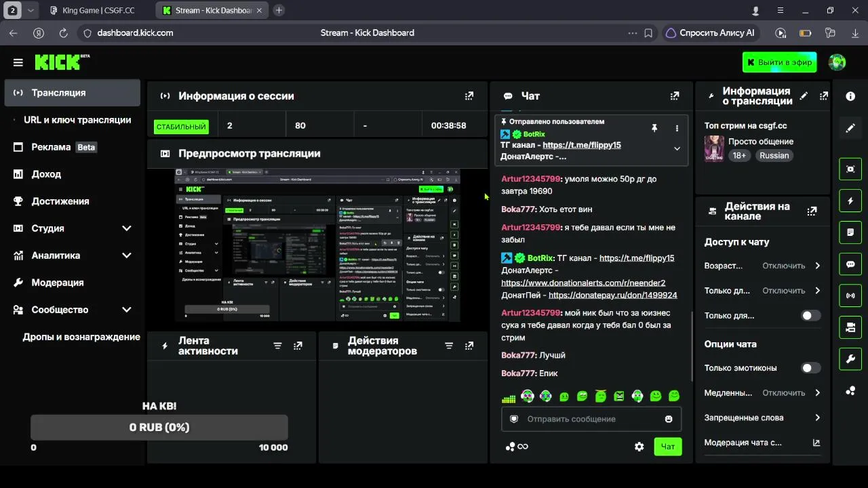Open external Модерация чата link icon
868x488 pixels.
tap(816, 443)
